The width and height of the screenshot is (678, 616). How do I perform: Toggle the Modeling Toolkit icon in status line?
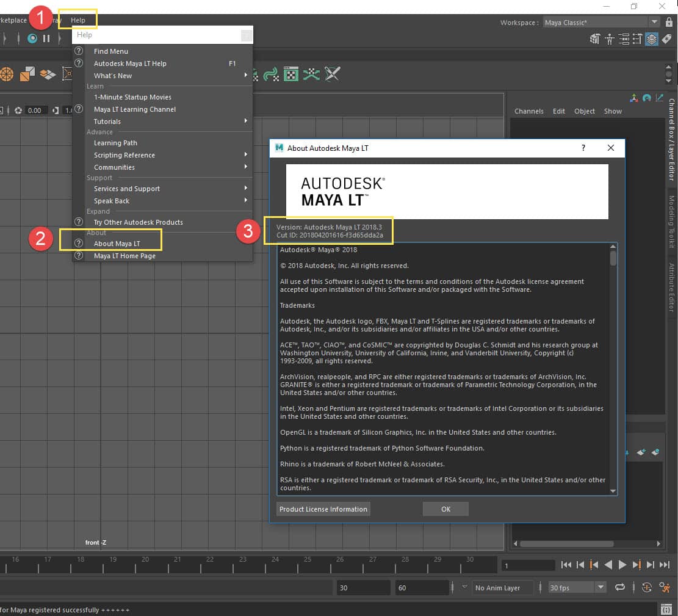(595, 39)
